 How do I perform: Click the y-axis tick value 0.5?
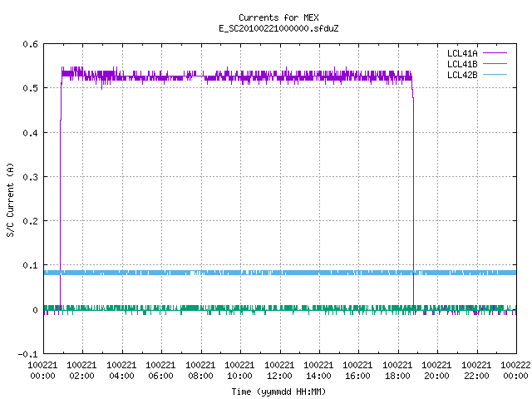click(x=30, y=88)
